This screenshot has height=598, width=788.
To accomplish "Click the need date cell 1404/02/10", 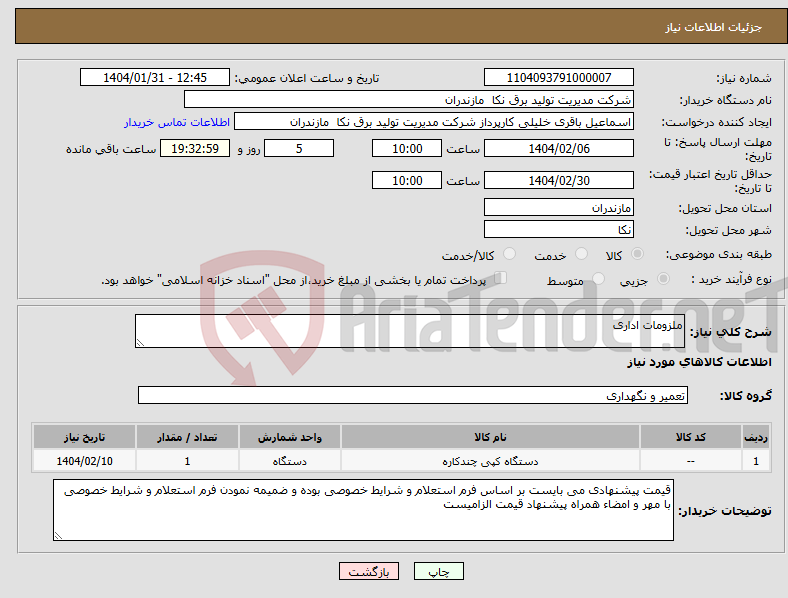I will [x=84, y=461].
